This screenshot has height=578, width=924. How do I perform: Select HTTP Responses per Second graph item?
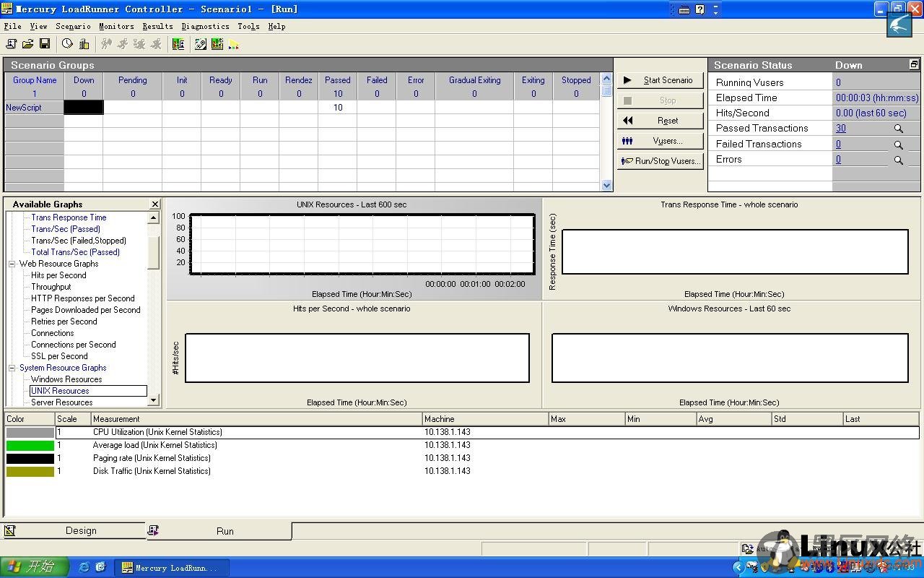[83, 298]
